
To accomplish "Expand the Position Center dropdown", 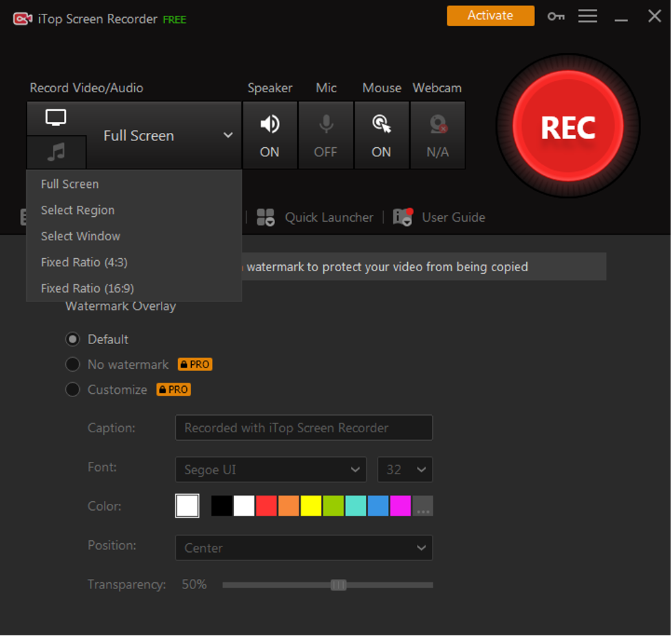I will pyautogui.click(x=304, y=548).
